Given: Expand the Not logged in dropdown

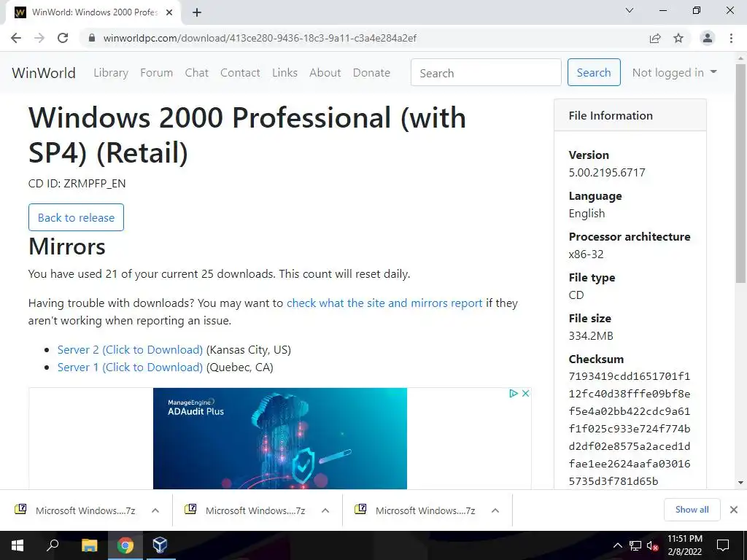Looking at the screenshot, I should click(674, 72).
